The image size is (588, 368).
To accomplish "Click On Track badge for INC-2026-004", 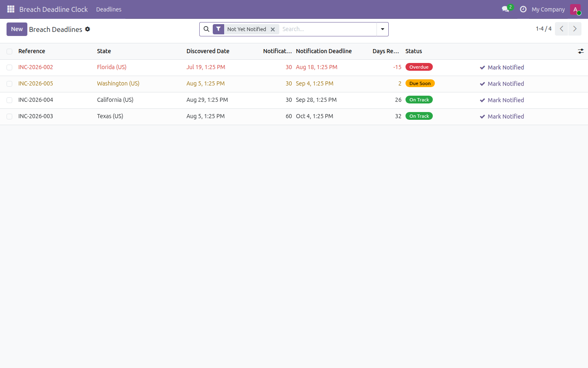I will click(419, 100).
